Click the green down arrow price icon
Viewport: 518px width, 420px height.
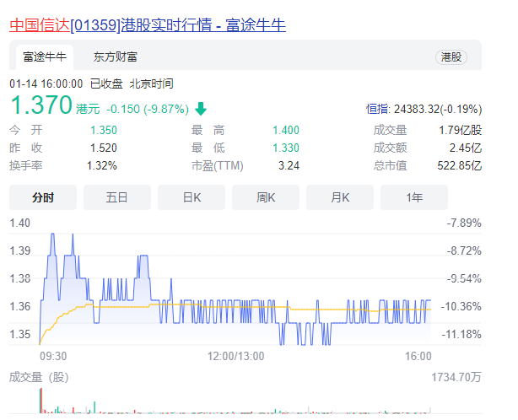tap(201, 109)
